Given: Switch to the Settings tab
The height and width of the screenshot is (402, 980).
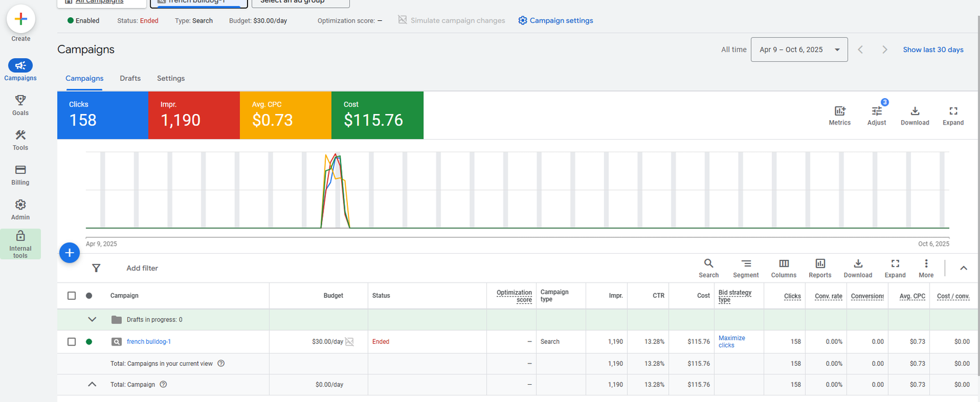Looking at the screenshot, I should (170, 78).
